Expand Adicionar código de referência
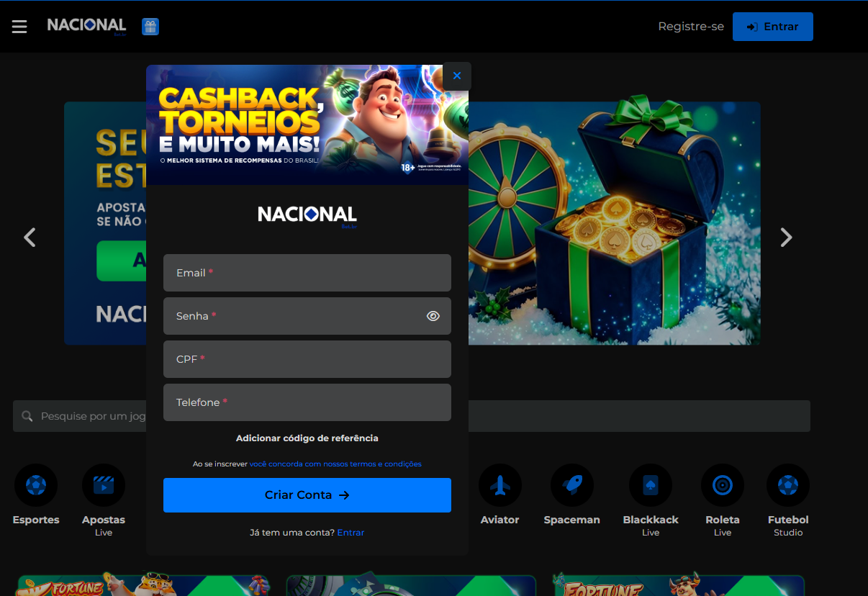 tap(307, 438)
